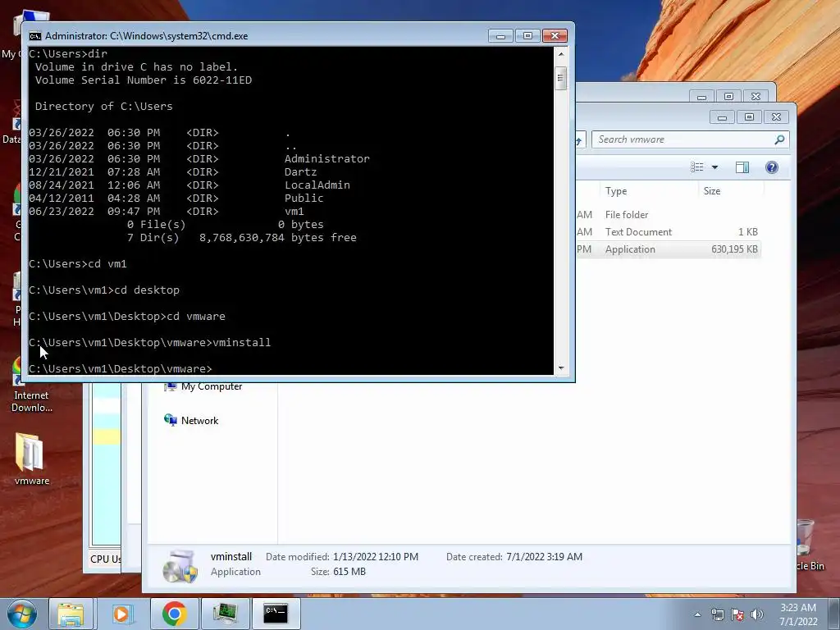Toggle the preview pane button in Explorer
Image resolution: width=840 pixels, height=630 pixels.
(x=742, y=167)
